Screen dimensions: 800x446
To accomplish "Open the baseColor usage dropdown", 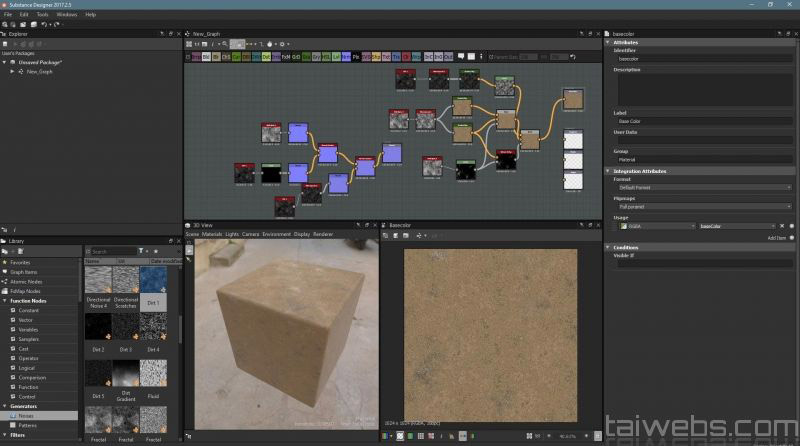I will (737, 226).
